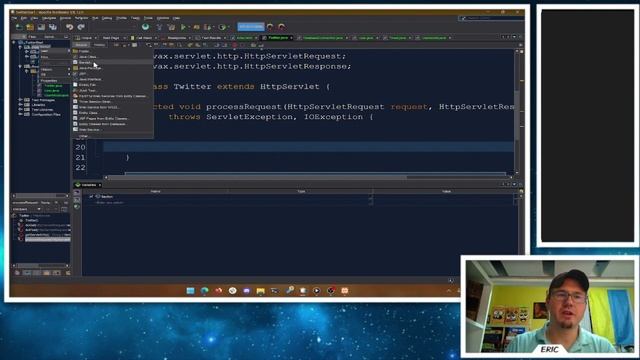
Task: Switch to the User.java editor tab
Action: (x=366, y=38)
